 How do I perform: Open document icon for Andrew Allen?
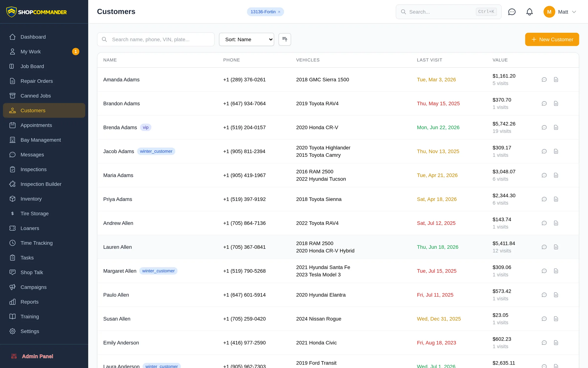(x=556, y=223)
